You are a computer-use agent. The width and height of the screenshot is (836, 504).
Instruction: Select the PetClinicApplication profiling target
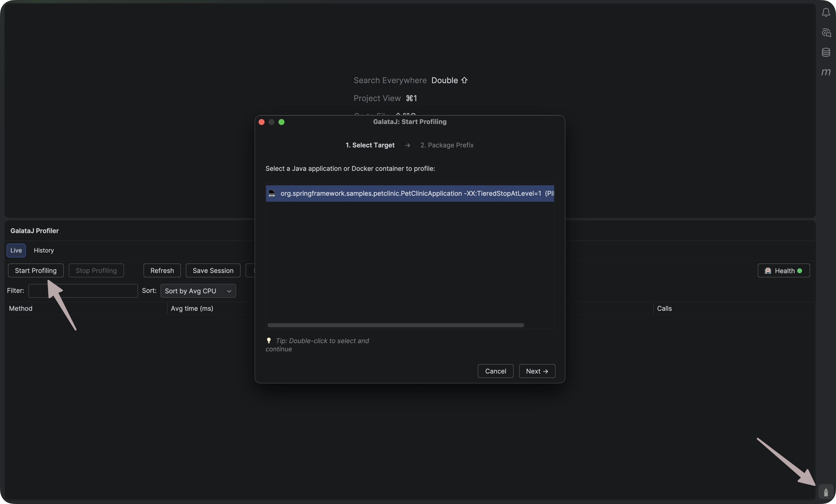[407, 193]
